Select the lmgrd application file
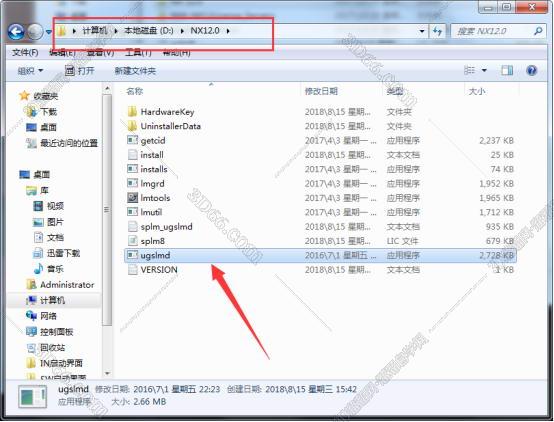554x422 pixels. pyautogui.click(x=320, y=184)
